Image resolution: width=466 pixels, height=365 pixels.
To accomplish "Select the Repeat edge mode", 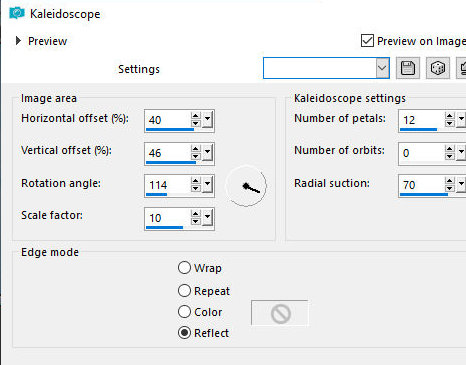I will click(184, 291).
